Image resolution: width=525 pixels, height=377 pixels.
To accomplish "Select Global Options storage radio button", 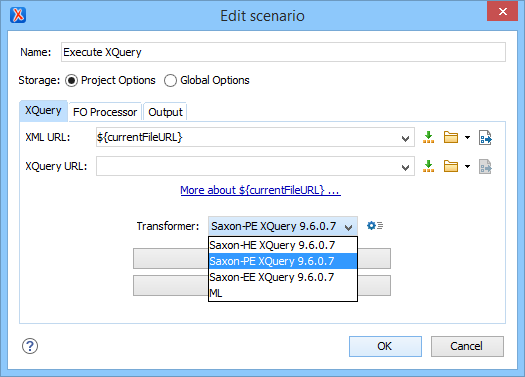I will click(170, 80).
